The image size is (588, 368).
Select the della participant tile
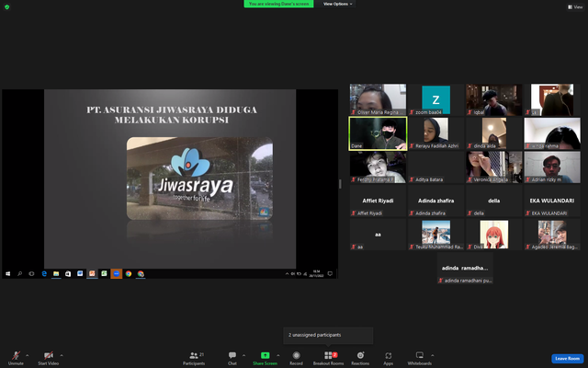(494, 201)
